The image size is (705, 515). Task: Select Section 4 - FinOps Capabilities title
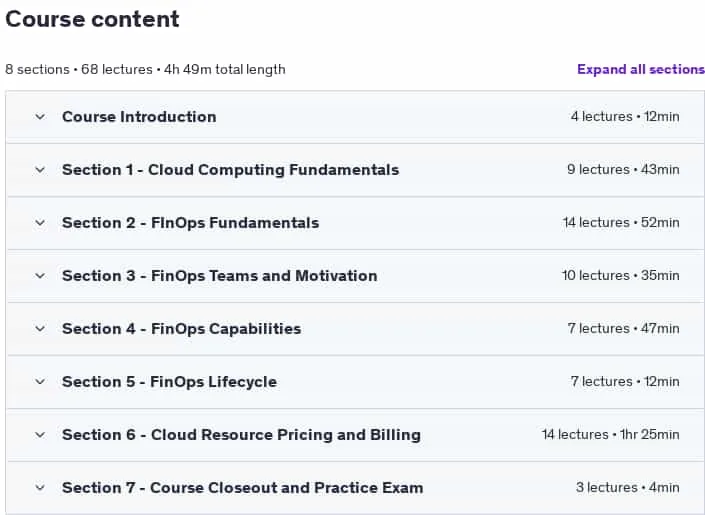click(x=182, y=329)
